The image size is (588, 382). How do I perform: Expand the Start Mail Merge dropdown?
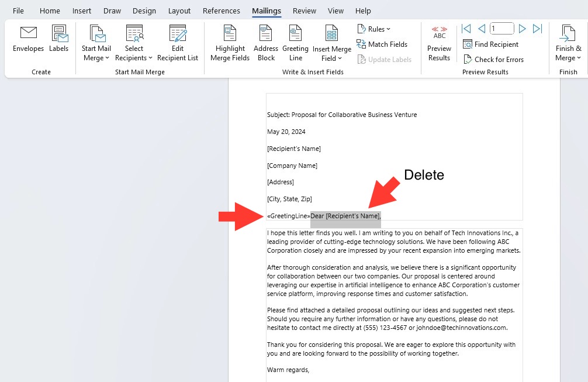(96, 43)
